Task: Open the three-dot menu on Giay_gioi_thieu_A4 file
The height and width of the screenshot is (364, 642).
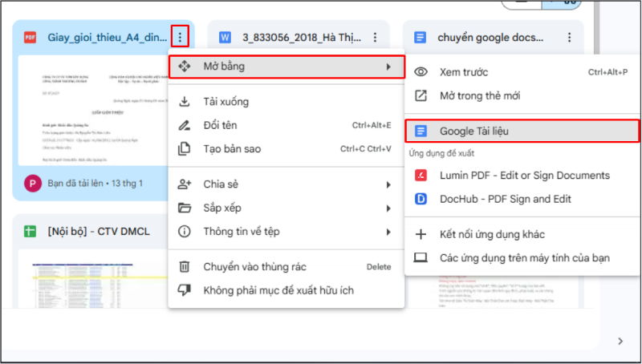Action: tap(180, 37)
